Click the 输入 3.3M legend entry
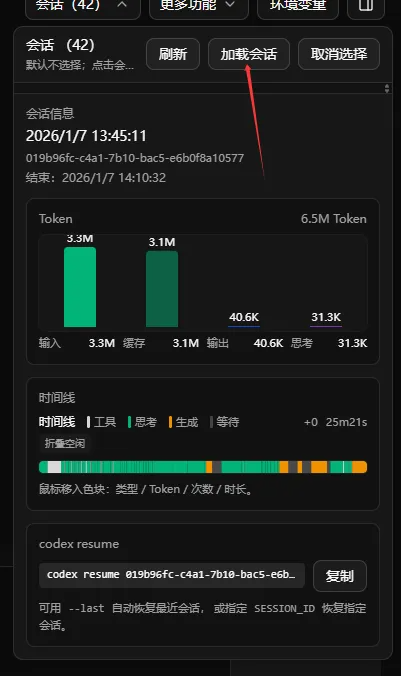 coord(77,343)
